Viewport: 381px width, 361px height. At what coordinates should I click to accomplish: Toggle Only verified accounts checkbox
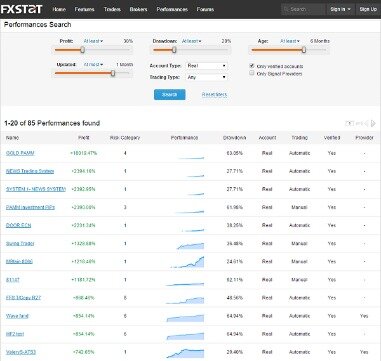click(252, 66)
